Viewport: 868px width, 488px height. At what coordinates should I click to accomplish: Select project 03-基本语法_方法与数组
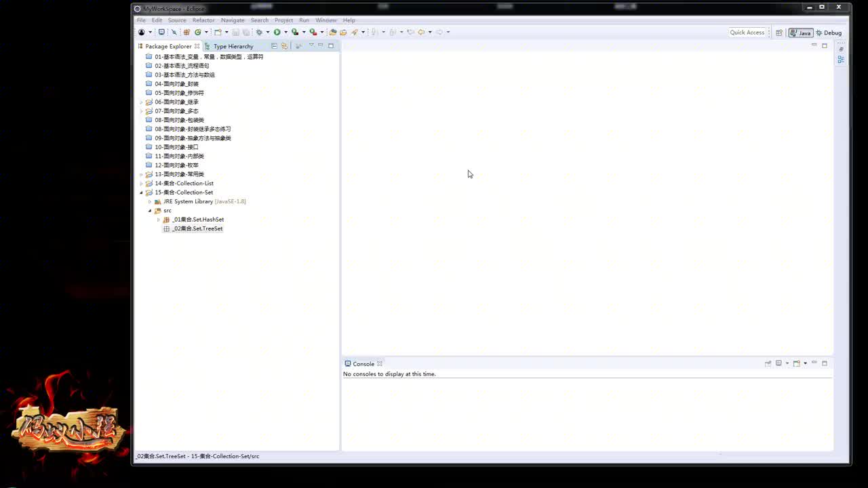click(x=184, y=75)
